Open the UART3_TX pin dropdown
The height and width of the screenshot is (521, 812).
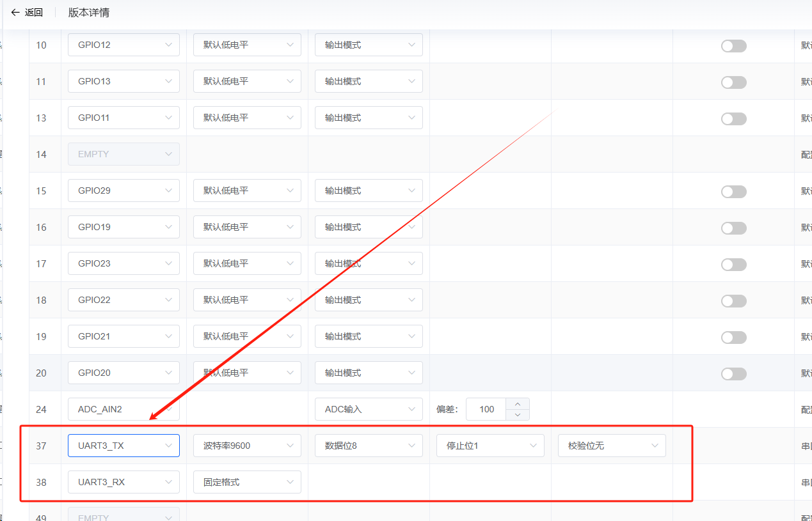point(123,446)
